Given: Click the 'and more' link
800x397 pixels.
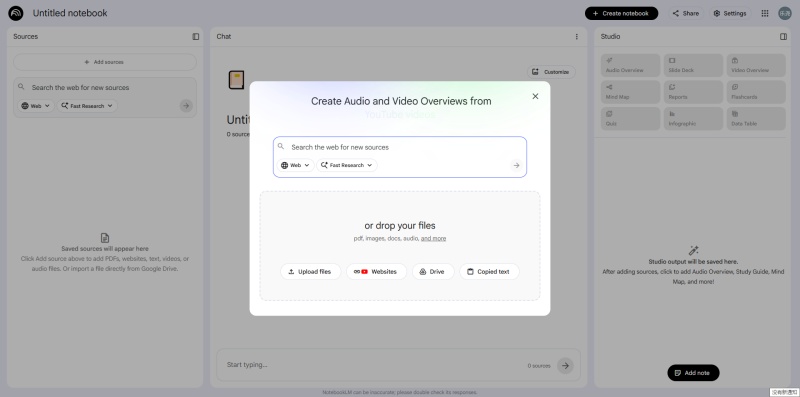Looking at the screenshot, I should click(x=433, y=238).
